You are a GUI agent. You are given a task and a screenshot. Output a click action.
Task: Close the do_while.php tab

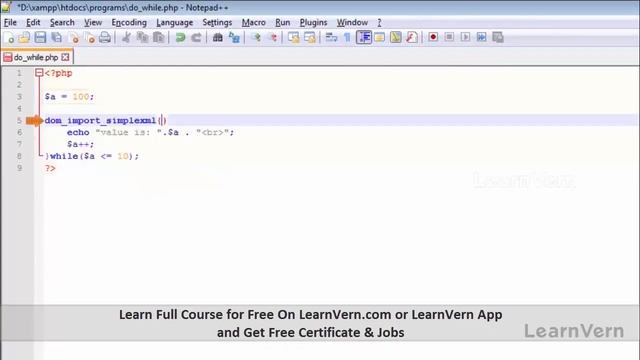point(65,57)
